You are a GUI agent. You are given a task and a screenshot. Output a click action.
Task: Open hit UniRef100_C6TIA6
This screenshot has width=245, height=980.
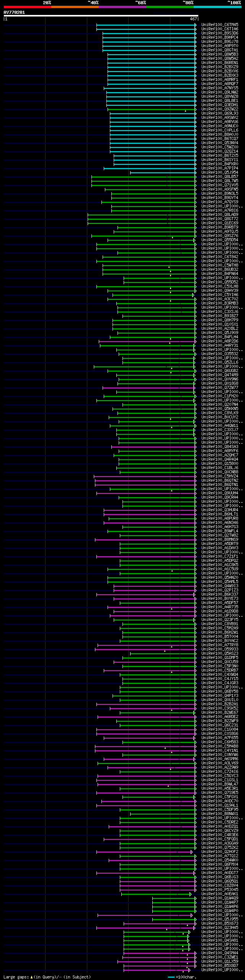[220, 29]
